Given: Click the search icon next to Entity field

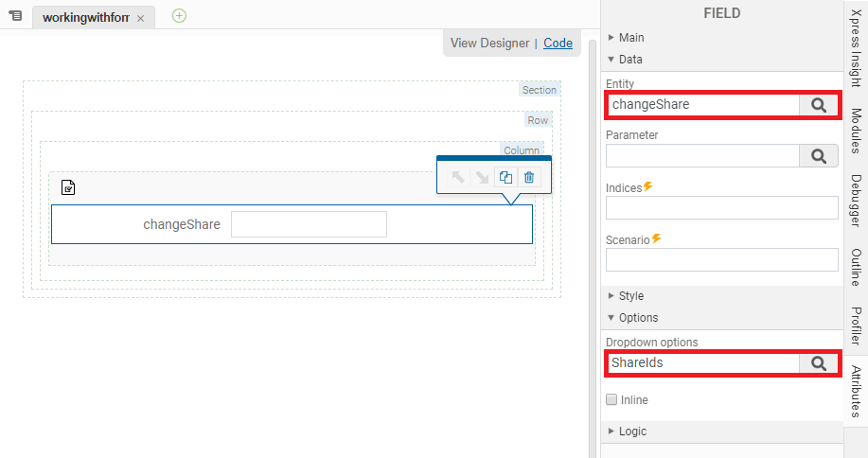Looking at the screenshot, I should click(818, 105).
